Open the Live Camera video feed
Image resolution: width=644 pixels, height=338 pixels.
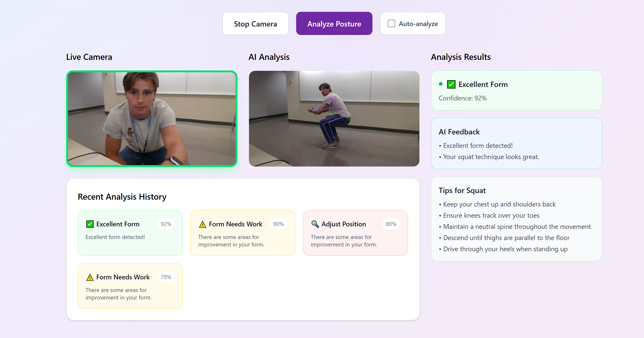point(152,119)
